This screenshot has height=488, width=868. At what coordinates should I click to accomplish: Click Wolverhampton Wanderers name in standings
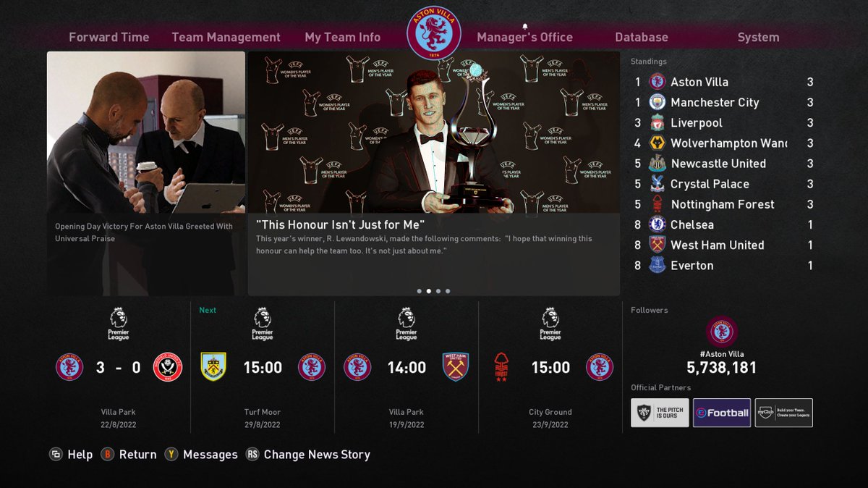[x=728, y=143]
